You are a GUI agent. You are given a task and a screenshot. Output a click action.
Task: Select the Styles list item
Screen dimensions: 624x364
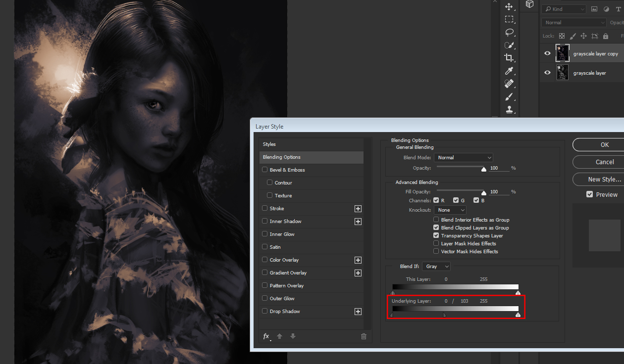(311, 144)
